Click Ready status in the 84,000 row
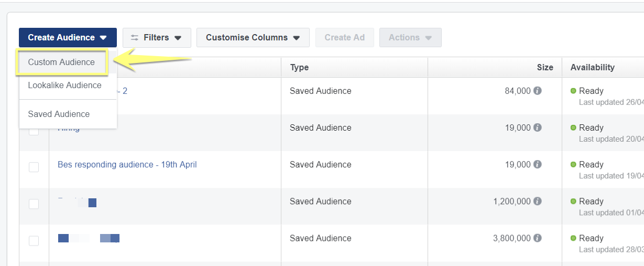Image resolution: width=644 pixels, height=266 pixels. pyautogui.click(x=591, y=91)
